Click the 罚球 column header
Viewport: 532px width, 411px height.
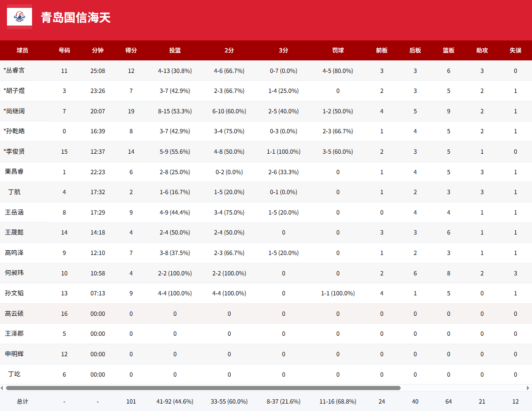coord(338,50)
